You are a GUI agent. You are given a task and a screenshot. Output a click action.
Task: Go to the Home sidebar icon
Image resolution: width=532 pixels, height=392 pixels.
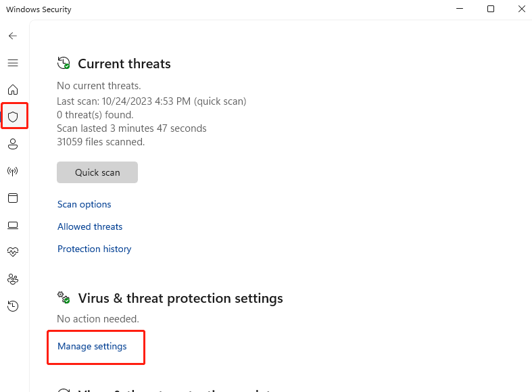tap(13, 90)
